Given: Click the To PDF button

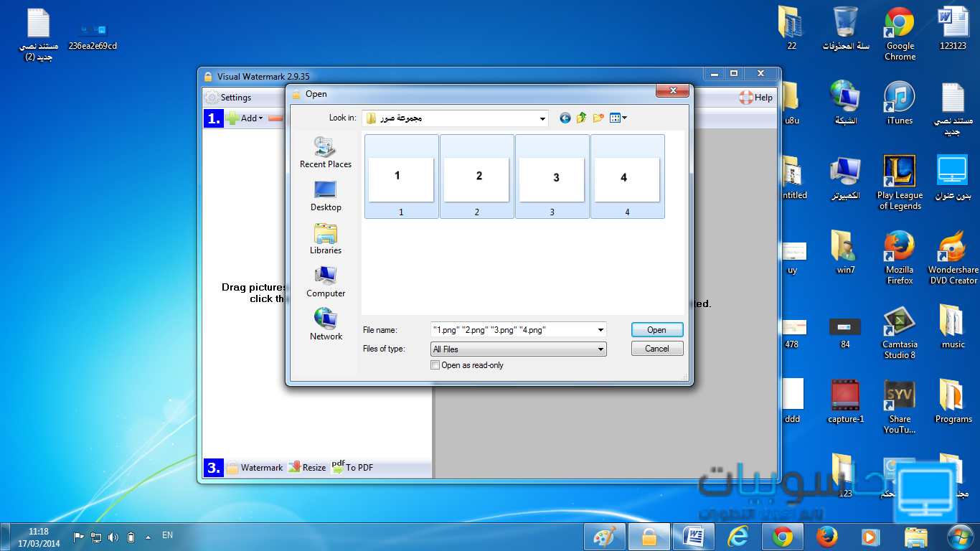Looking at the screenshot, I should pyautogui.click(x=352, y=468).
